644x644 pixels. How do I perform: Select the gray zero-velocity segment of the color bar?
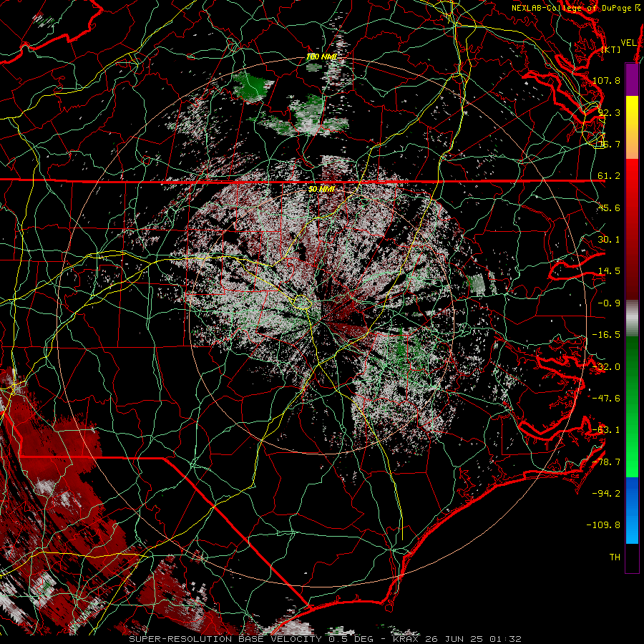tap(632, 318)
